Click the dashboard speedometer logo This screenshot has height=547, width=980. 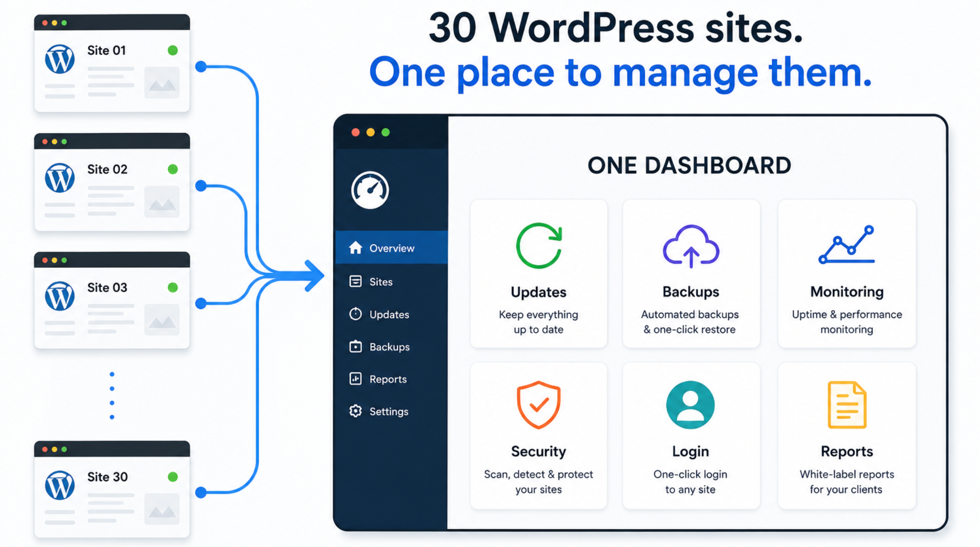[x=370, y=190]
